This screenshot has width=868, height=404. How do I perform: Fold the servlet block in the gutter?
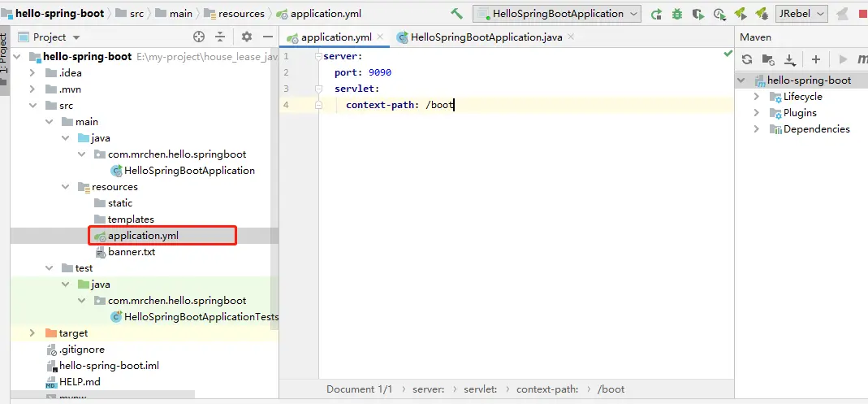pos(318,89)
